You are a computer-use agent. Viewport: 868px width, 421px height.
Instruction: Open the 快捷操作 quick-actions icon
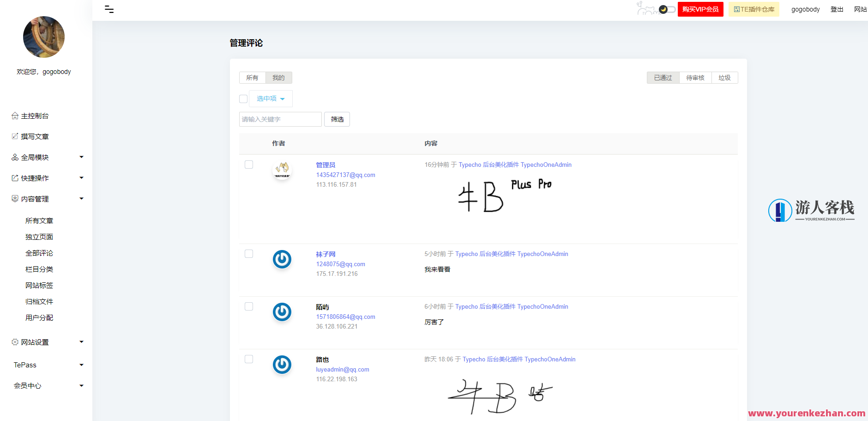click(x=14, y=178)
